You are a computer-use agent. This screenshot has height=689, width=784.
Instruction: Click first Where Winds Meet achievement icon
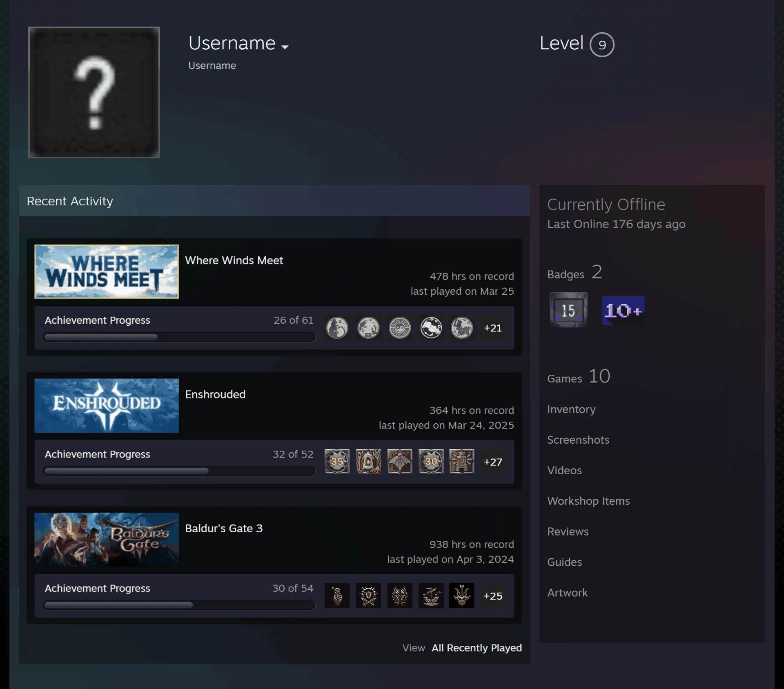pos(337,328)
